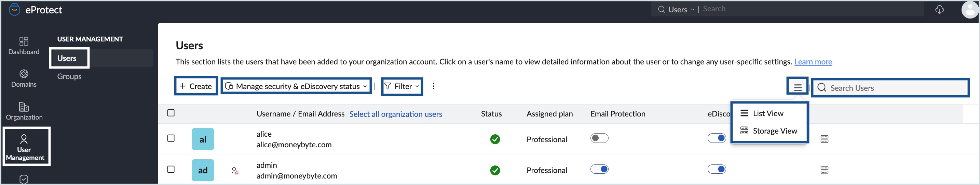Focus the Search Users input field
The image size is (980, 185).
[x=890, y=88]
